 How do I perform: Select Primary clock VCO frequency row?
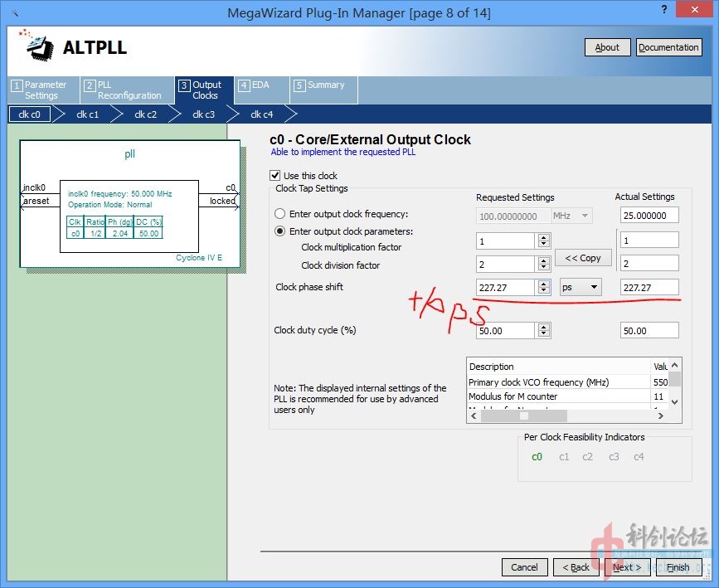coord(568,382)
